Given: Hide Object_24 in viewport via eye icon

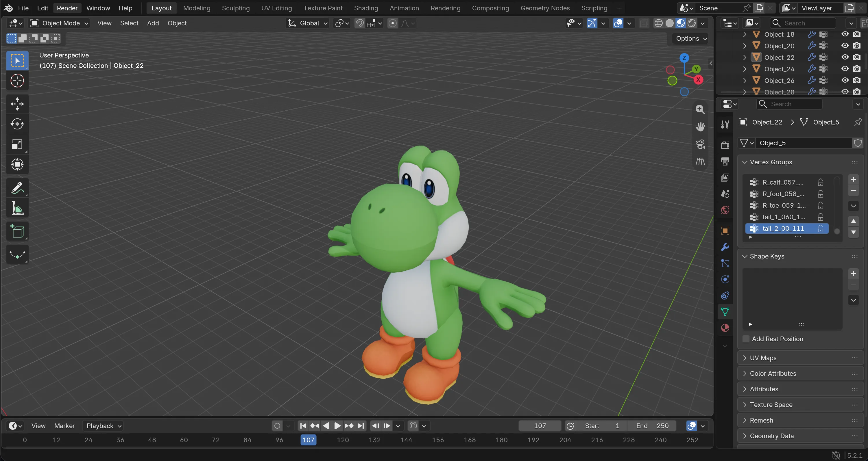Looking at the screenshot, I should [x=845, y=69].
